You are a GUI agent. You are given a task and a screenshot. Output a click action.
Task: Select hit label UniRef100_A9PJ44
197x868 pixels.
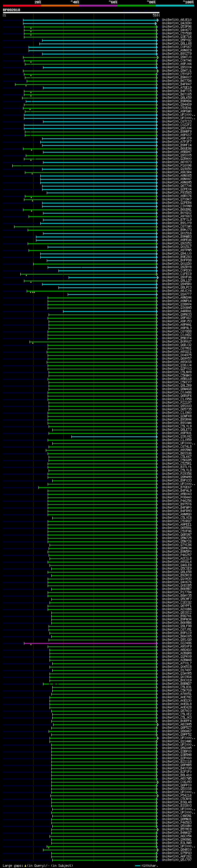pyautogui.click(x=177, y=64)
